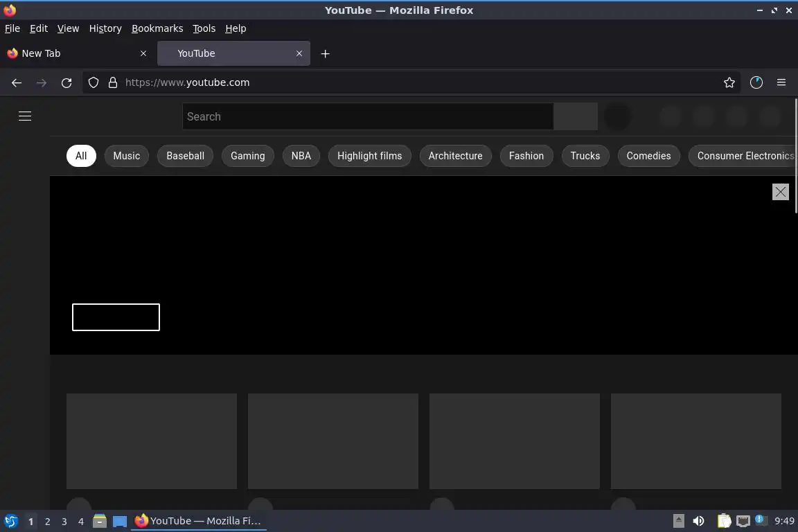798x532 pixels.
Task: Filter videos by NBA chip
Action: [301, 156]
